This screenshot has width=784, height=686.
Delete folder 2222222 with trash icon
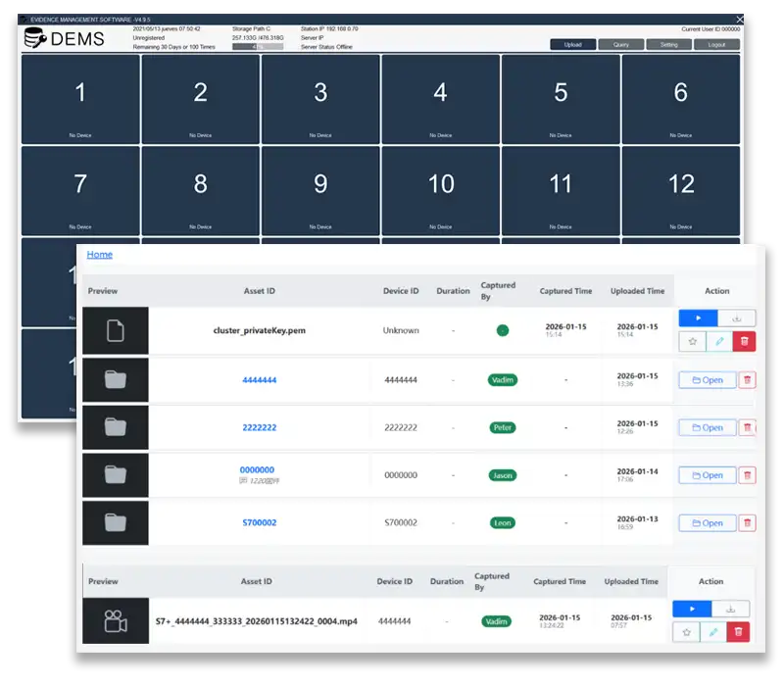[x=747, y=427]
